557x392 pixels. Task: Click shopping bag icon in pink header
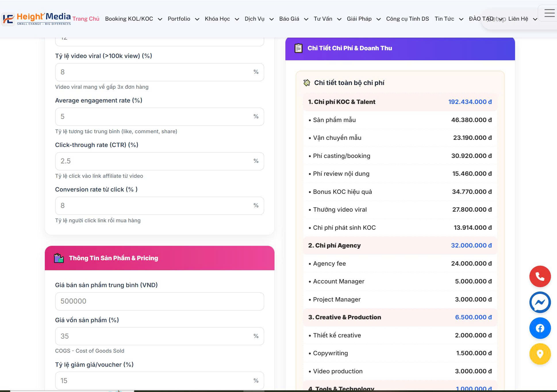pos(59,258)
